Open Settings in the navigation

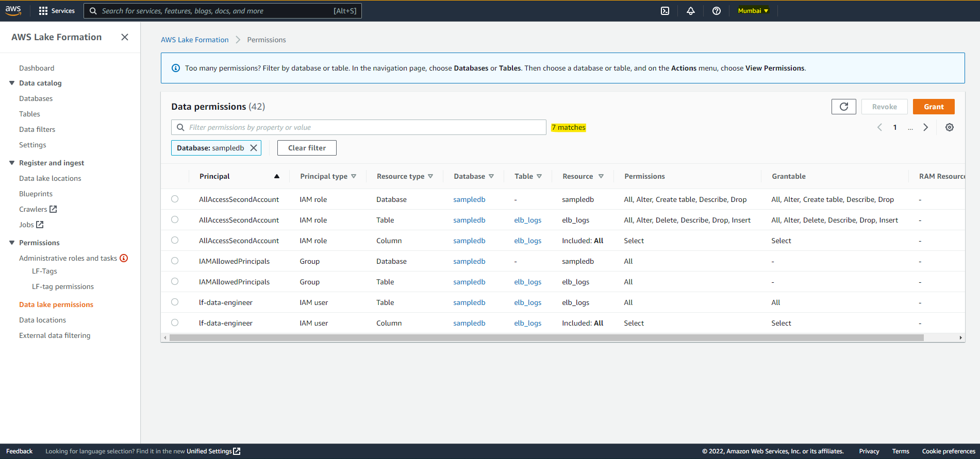[x=32, y=145]
